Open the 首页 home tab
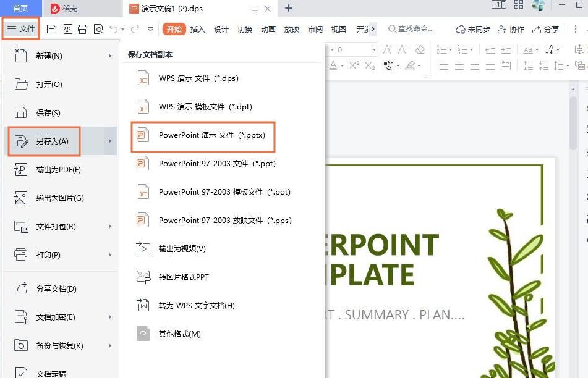This screenshot has width=588, height=378. click(20, 9)
